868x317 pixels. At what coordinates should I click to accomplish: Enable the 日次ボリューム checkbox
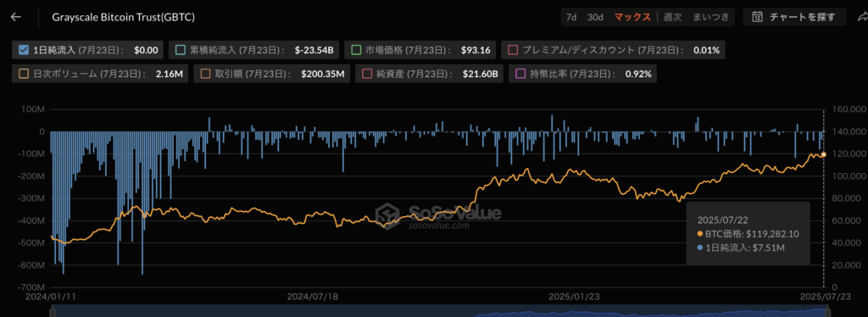coord(23,73)
